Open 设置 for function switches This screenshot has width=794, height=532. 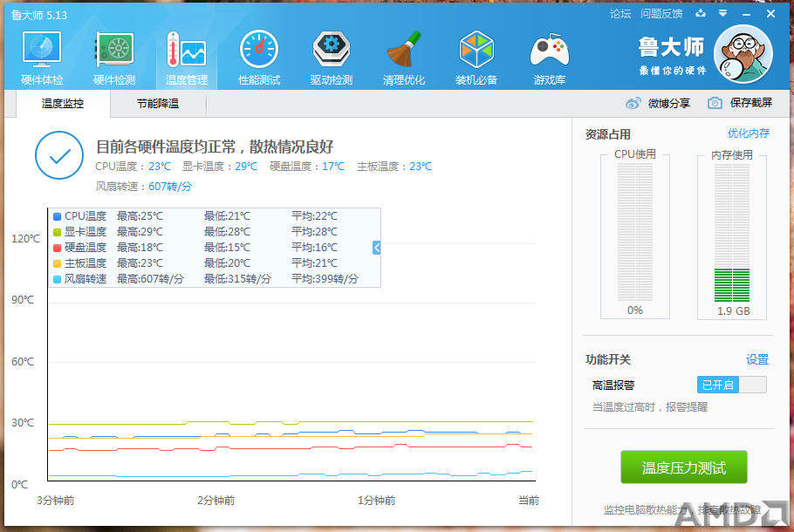click(757, 359)
